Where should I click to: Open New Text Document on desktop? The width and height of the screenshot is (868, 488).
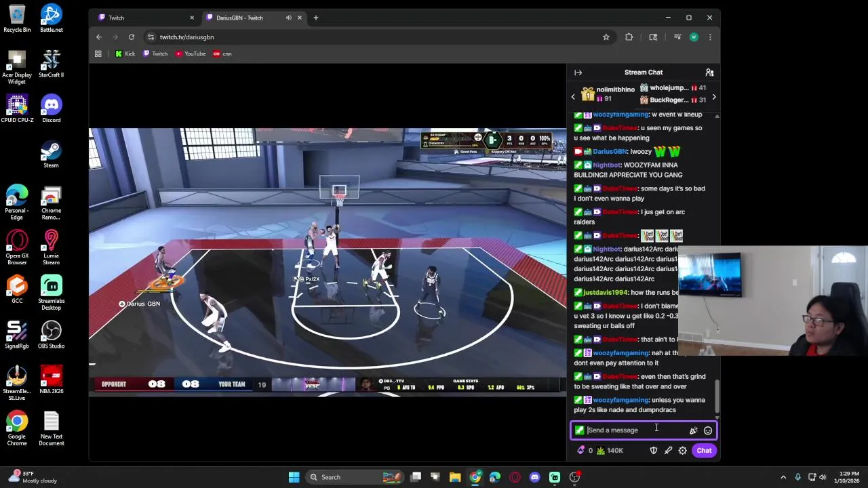point(51,428)
